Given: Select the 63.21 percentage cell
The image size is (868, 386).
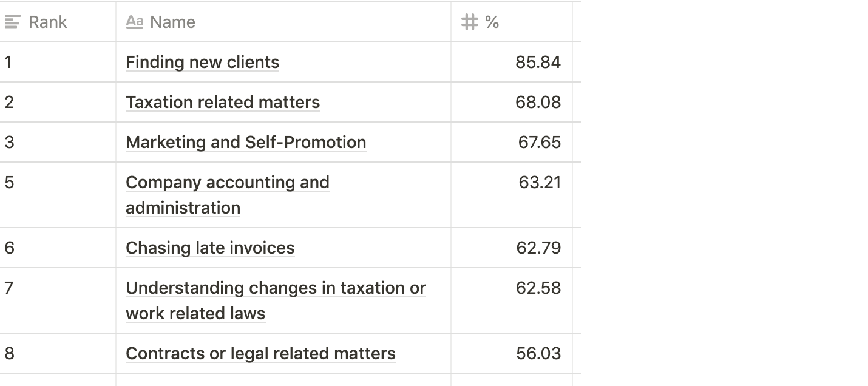Looking at the screenshot, I should point(512,195).
